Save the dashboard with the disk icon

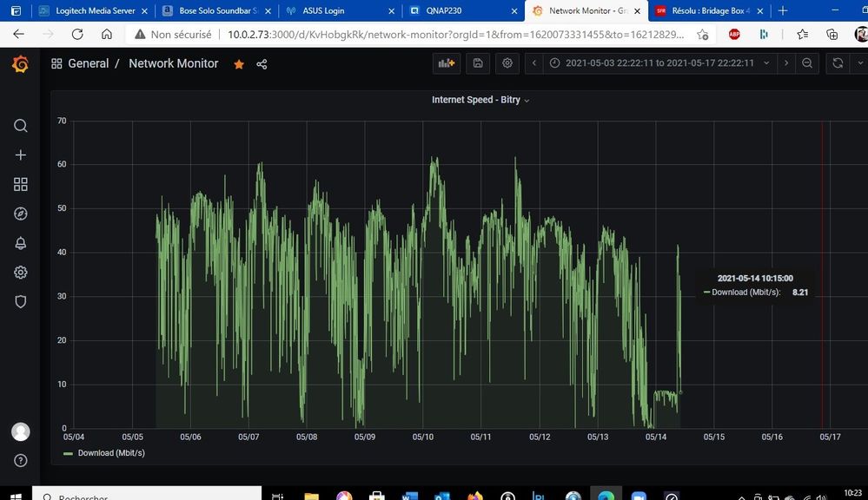(x=477, y=63)
